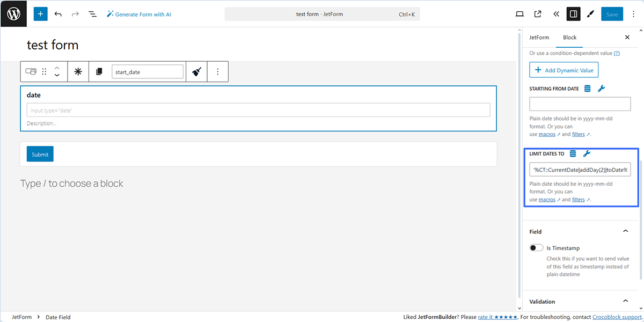The image size is (644, 322).
Task: Toggle the Is Timestamp switch
Action: click(x=536, y=248)
